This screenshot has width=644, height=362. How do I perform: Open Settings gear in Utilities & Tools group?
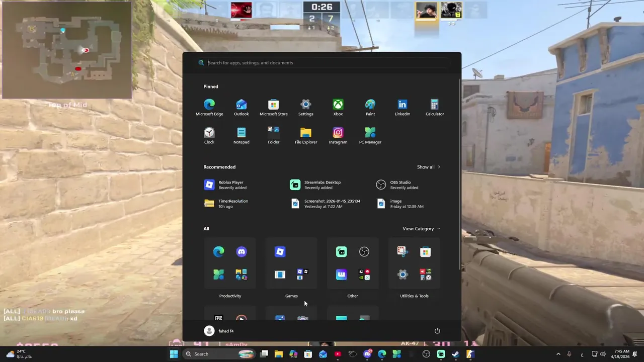pos(403,275)
